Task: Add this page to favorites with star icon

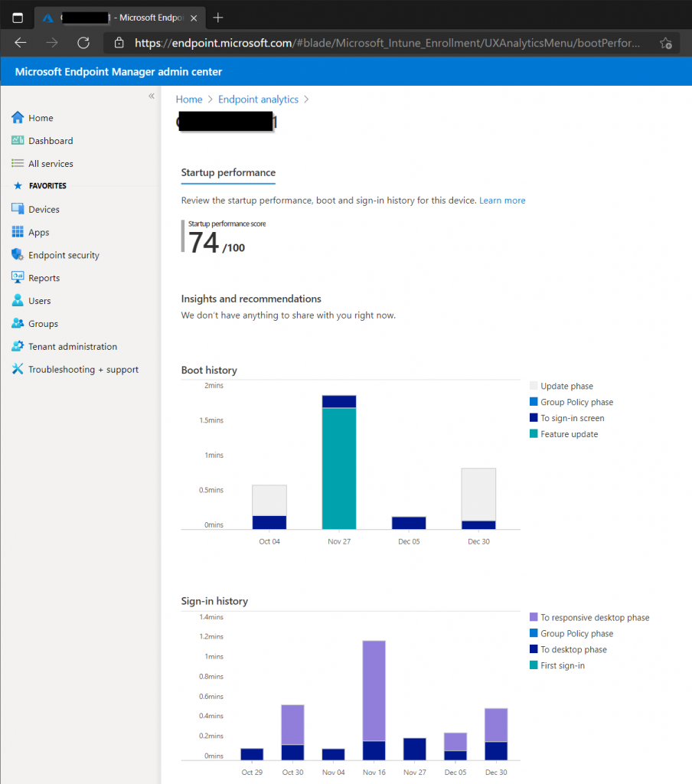Action: [x=665, y=44]
